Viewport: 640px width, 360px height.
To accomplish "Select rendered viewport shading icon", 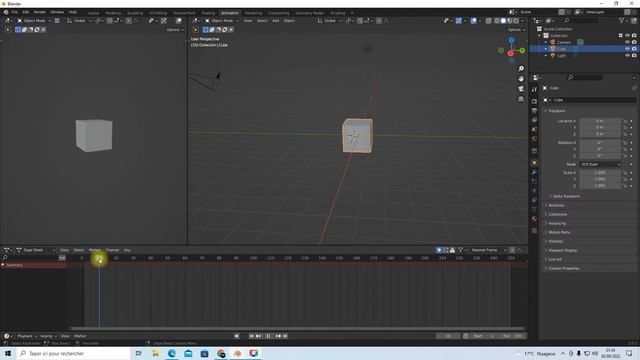I will point(516,20).
